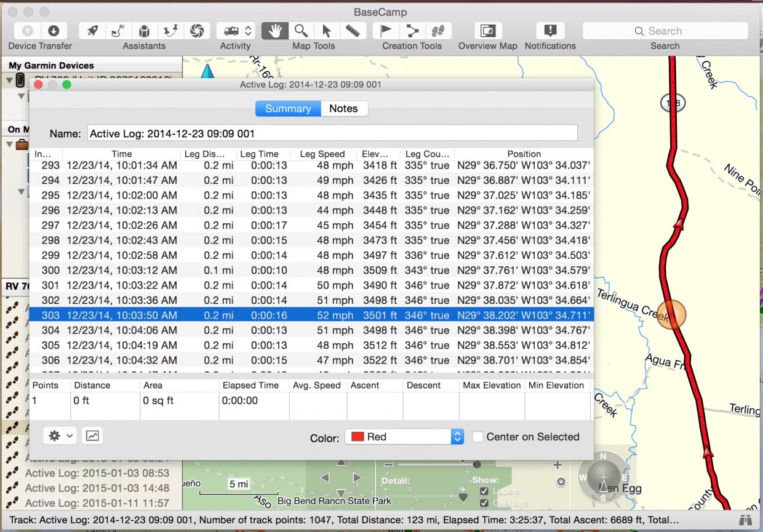Screen dimensions: 763x532
Task: Open the rocket assistant in the Assistants group
Action: (x=92, y=31)
